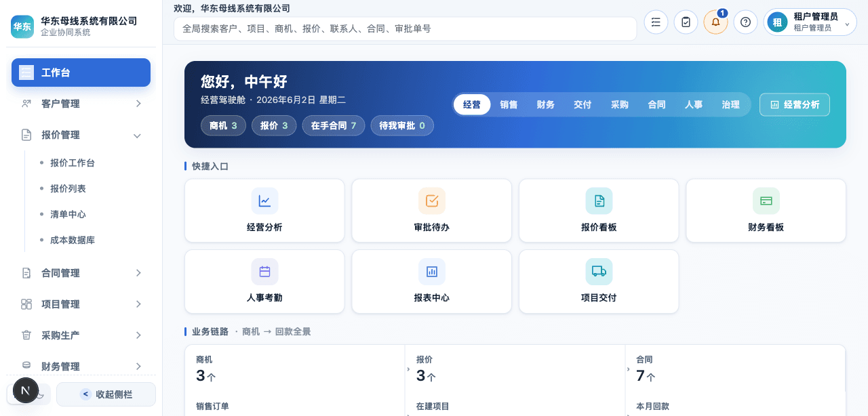Click the 财务看板 card icon
This screenshot has height=416, width=868.
pyautogui.click(x=766, y=201)
